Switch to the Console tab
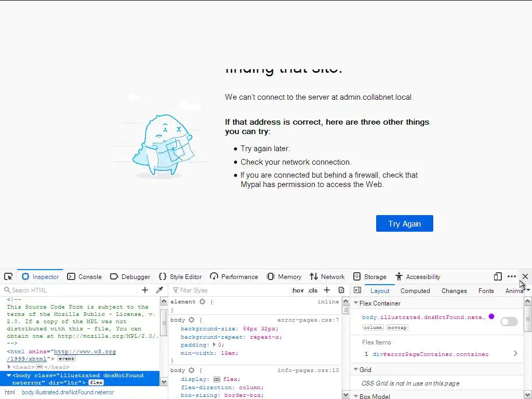The height and width of the screenshot is (399, 532). 85,276
